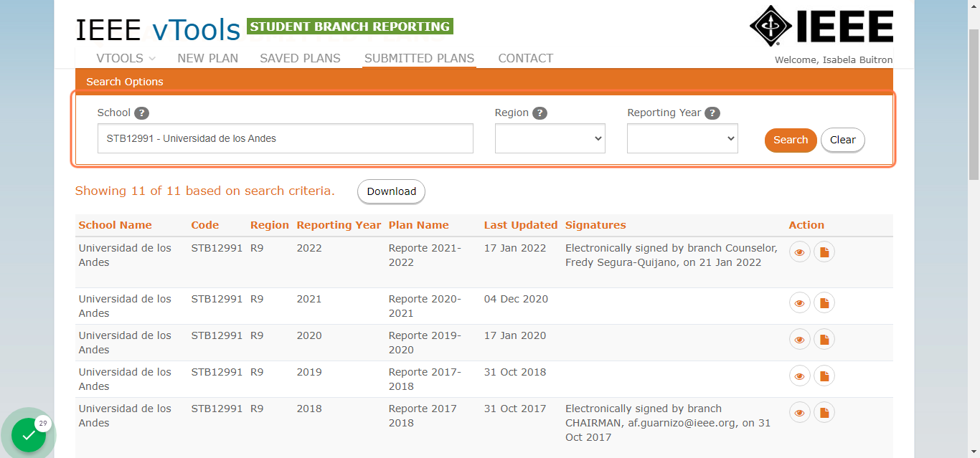Sort by Code column header
This screenshot has height=458, width=980.
tap(205, 225)
